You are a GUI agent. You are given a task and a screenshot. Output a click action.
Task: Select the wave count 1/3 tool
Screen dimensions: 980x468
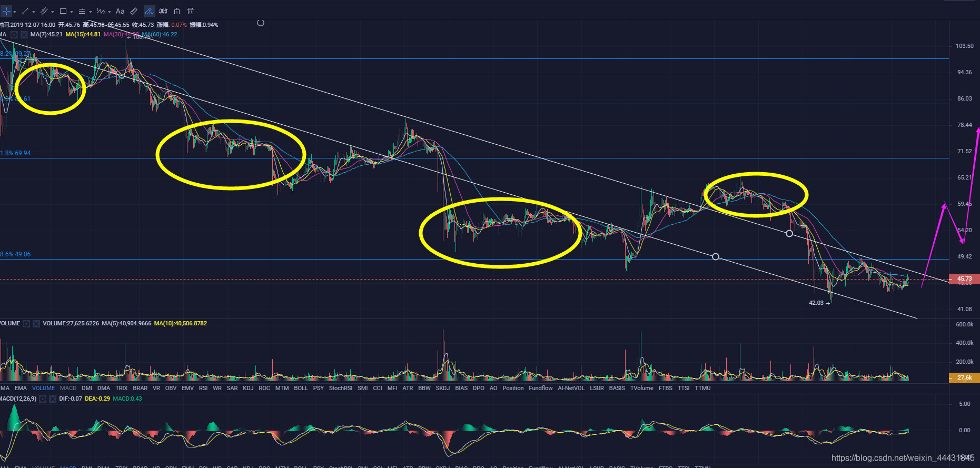point(101,11)
